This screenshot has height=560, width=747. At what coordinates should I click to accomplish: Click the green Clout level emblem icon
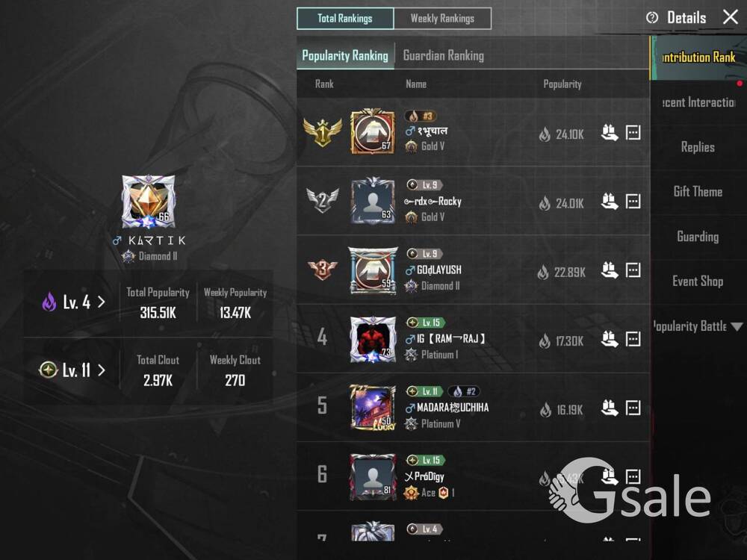[48, 370]
